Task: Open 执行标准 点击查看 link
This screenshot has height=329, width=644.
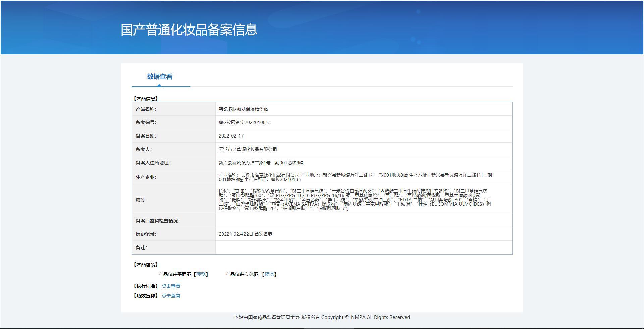Action: click(171, 286)
